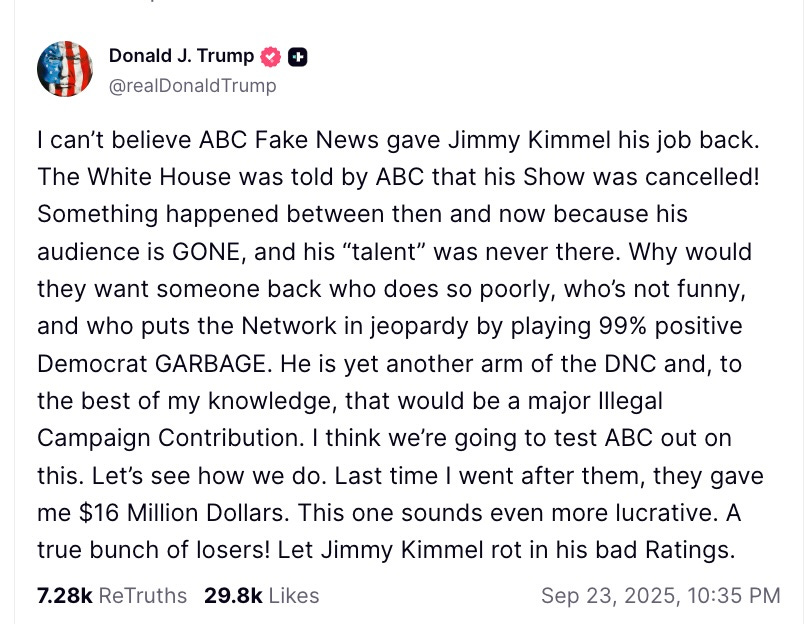Open Donald J. Trump's profile avatar
This screenshot has height=624, width=806.
(64, 68)
